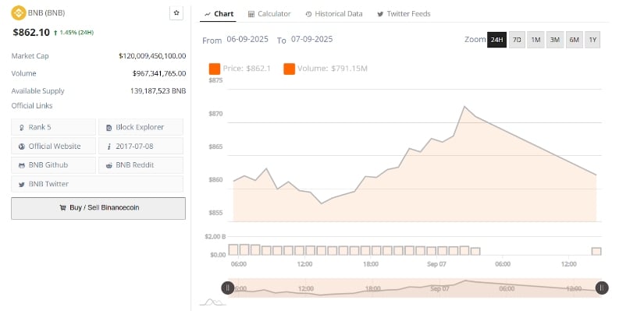This screenshot has height=311, width=644.
Task: Click the Historical Data clock icon
Action: pyautogui.click(x=308, y=14)
